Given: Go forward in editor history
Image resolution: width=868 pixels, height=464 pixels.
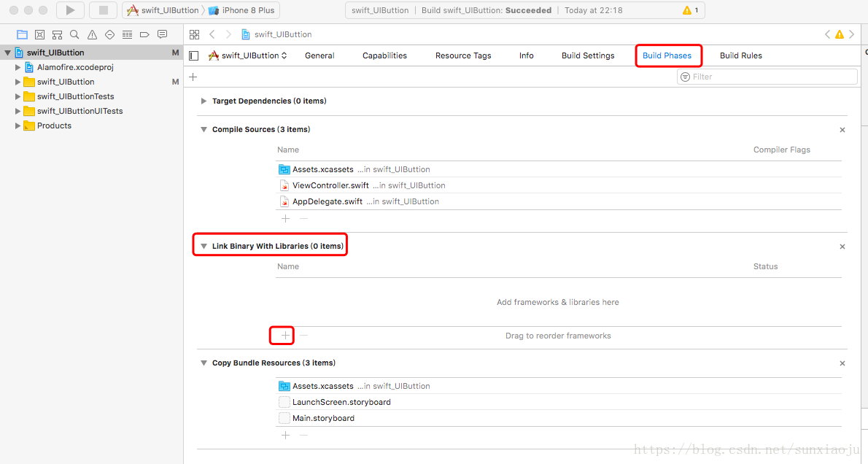Looking at the screenshot, I should (228, 34).
